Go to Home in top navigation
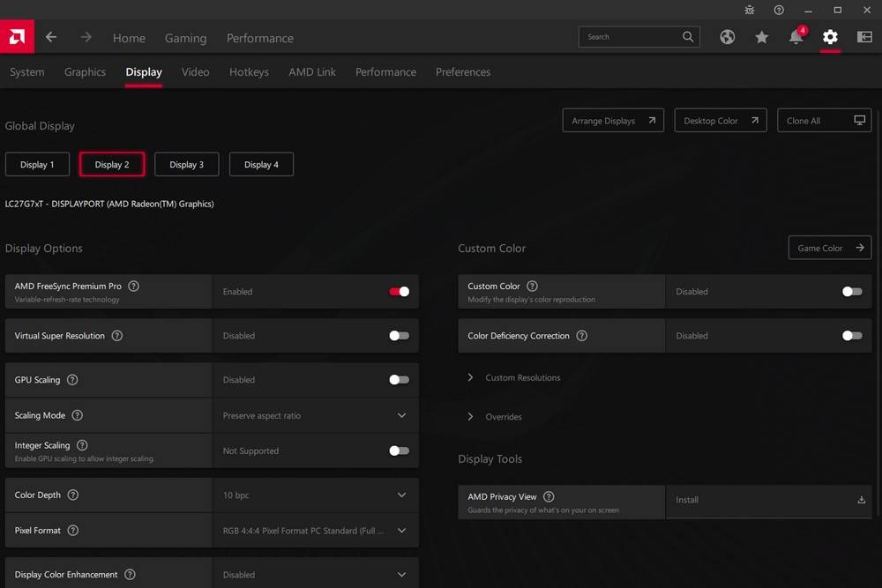The height and width of the screenshot is (588, 882). (129, 38)
